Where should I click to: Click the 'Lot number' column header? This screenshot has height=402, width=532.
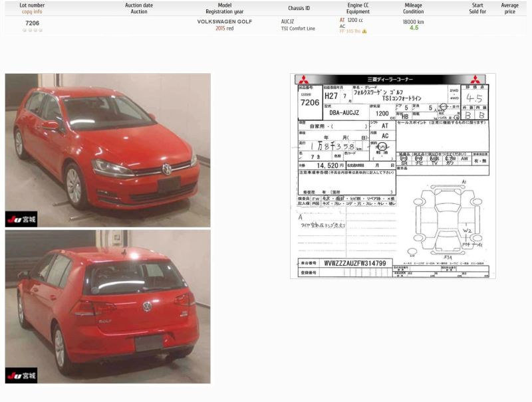click(x=32, y=5)
